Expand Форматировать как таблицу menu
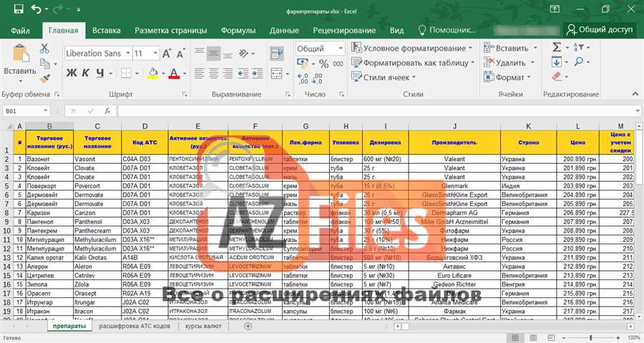The image size is (644, 343). (413, 63)
